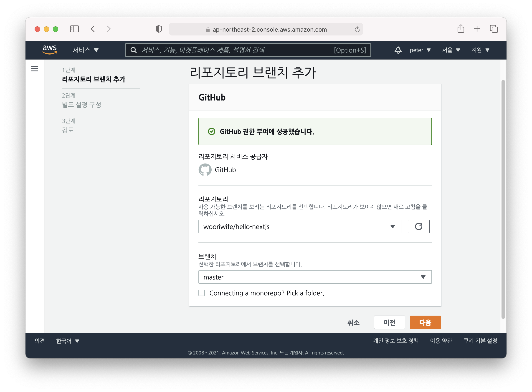The image size is (532, 392).
Task: Click the Safari share icon
Action: [461, 29]
